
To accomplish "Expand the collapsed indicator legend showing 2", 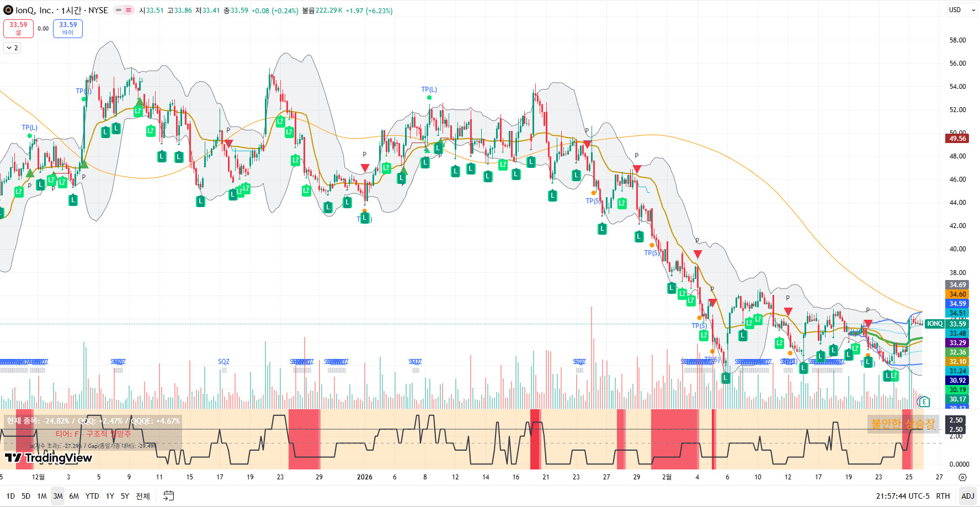I will coord(12,48).
